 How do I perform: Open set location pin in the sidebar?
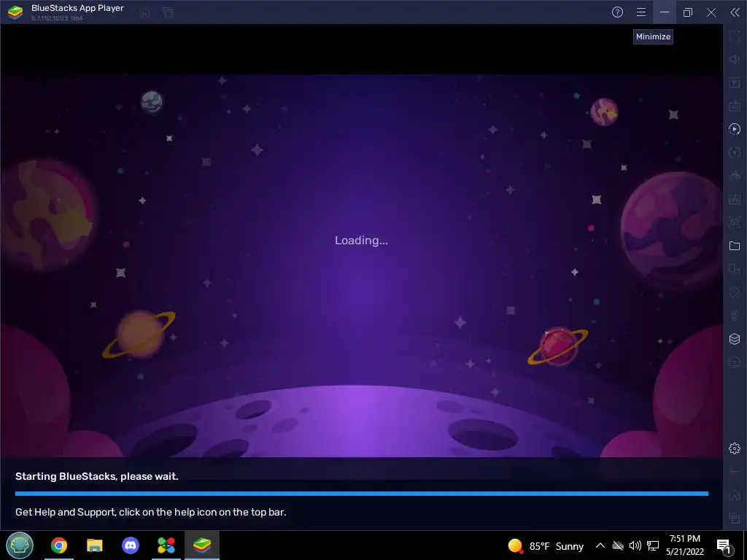pos(735,316)
